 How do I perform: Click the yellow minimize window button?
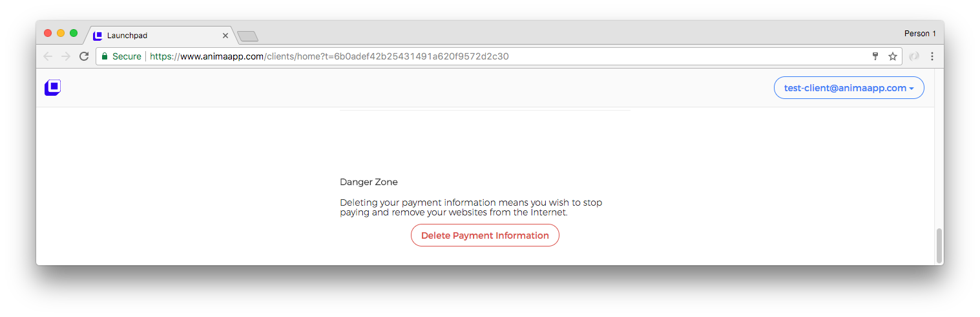(x=61, y=33)
